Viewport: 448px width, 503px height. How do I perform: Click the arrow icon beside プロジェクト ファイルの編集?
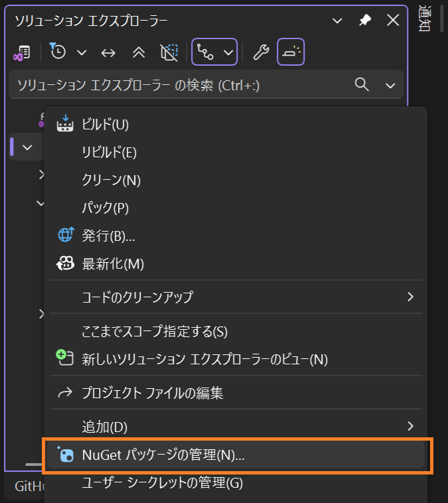pos(65,392)
